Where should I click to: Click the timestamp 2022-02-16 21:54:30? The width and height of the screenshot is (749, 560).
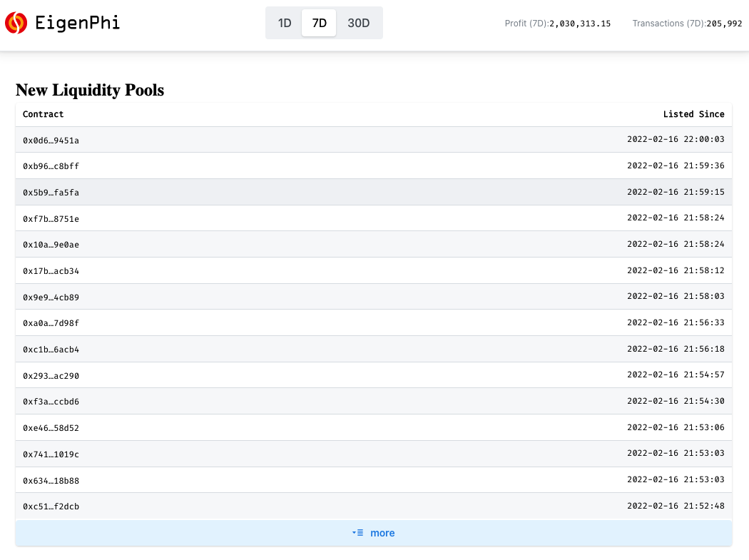click(x=676, y=400)
